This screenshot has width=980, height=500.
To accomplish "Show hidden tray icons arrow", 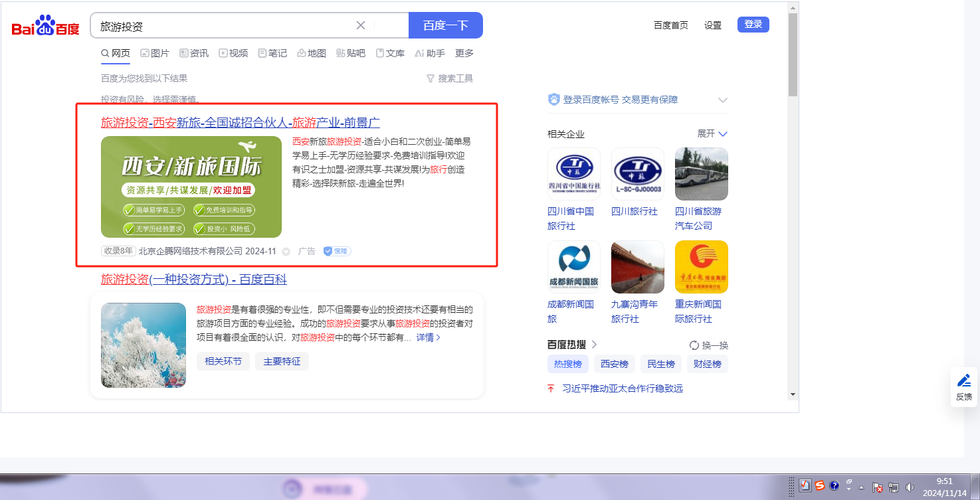I will (x=861, y=487).
